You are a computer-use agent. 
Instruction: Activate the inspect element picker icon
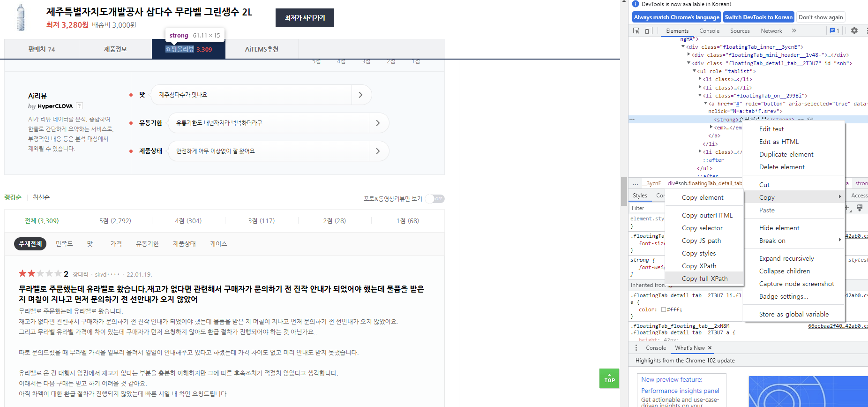pos(636,30)
